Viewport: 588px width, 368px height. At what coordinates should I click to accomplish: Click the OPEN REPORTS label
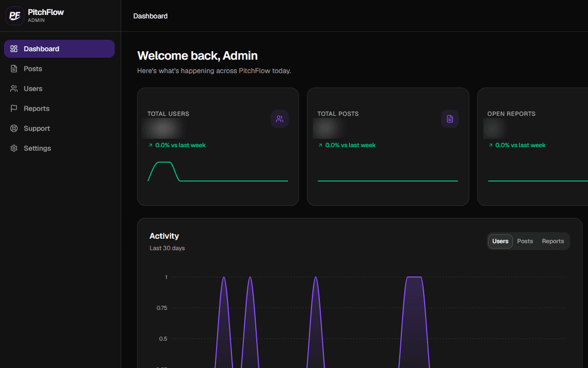coord(511,114)
